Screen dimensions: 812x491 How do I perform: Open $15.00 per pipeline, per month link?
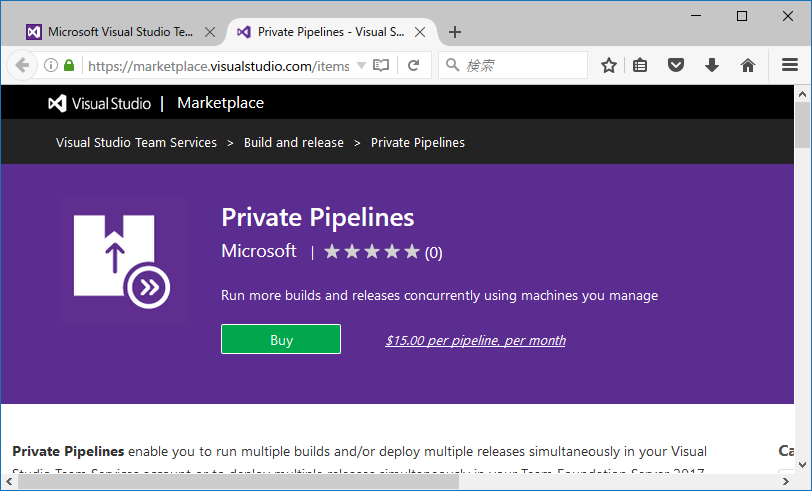(475, 340)
